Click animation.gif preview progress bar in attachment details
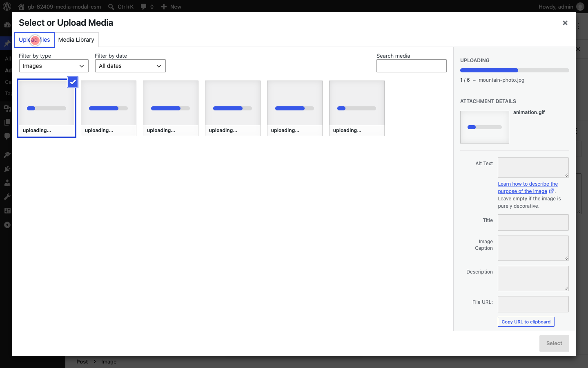The height and width of the screenshot is (368, 588). tap(485, 127)
